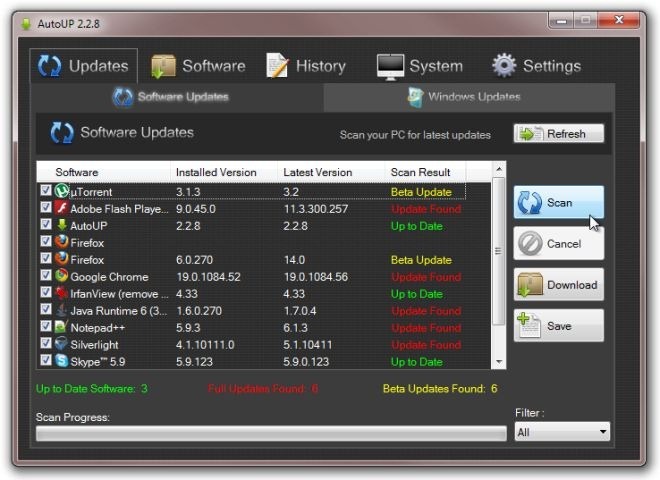The image size is (660, 480).
Task: Uncheck the µTorrent checkbox
Action: click(x=46, y=191)
